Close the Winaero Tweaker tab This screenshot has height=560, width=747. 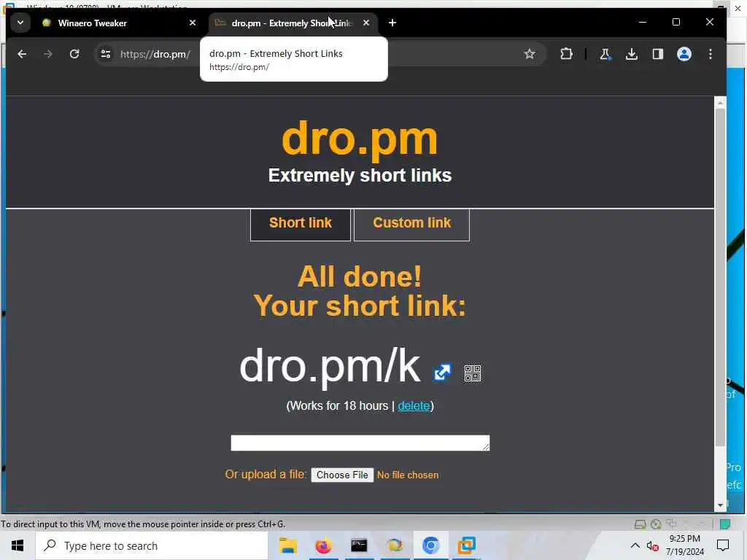click(193, 23)
